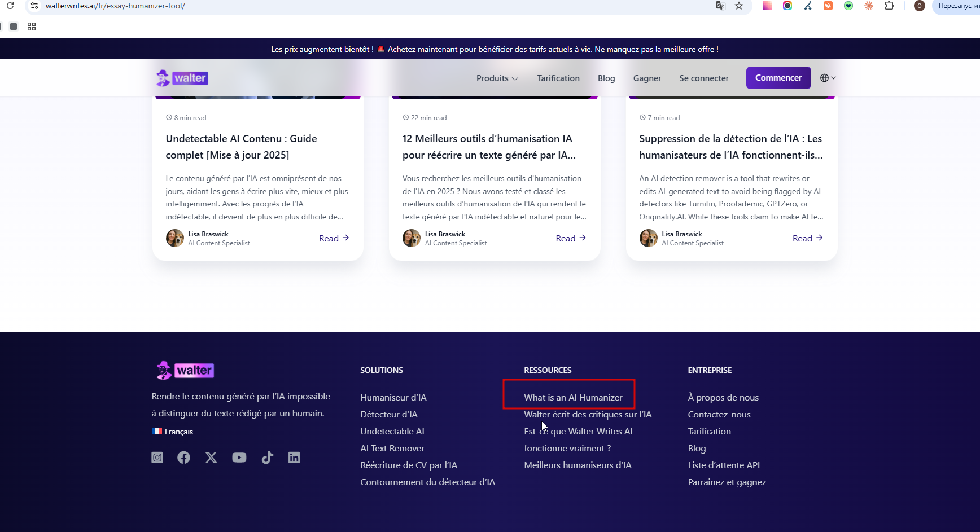This screenshot has width=980, height=532.
Task: Open the orange starburst Claude extension
Action: [x=869, y=6]
